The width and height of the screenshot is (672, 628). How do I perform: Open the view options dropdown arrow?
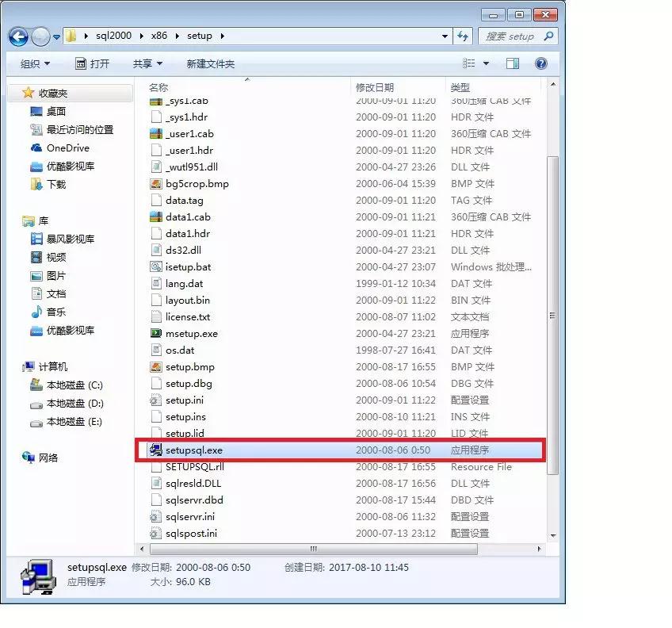pyautogui.click(x=486, y=63)
